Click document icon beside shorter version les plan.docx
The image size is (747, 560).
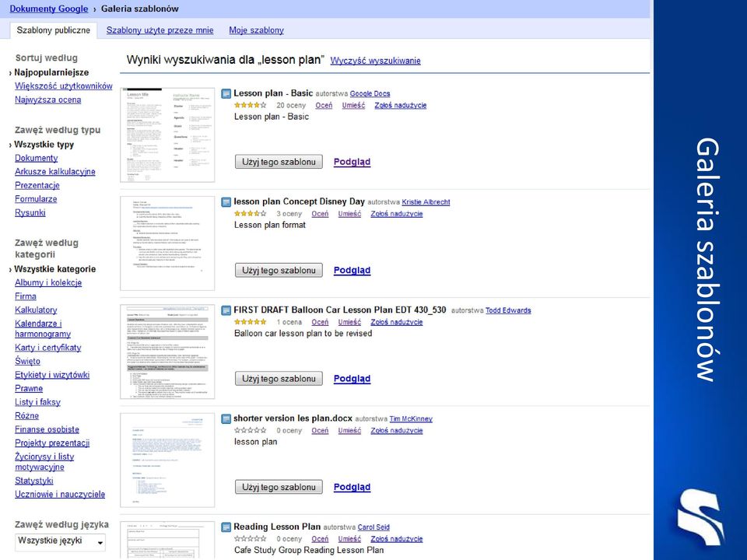[x=226, y=418]
